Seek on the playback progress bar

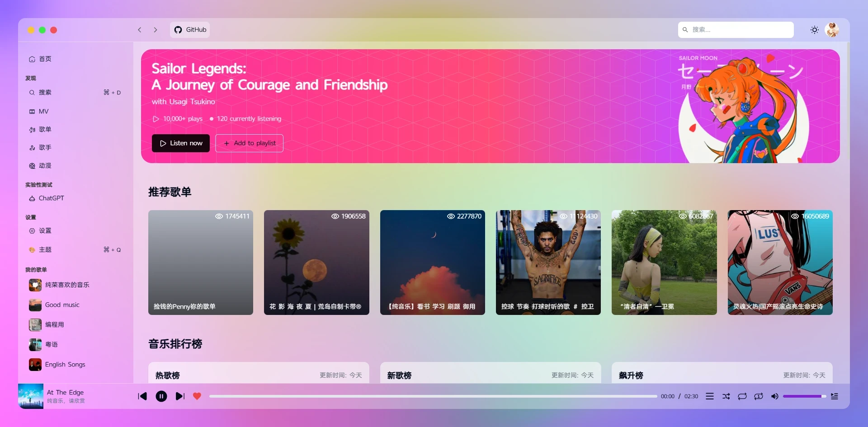[x=433, y=396]
